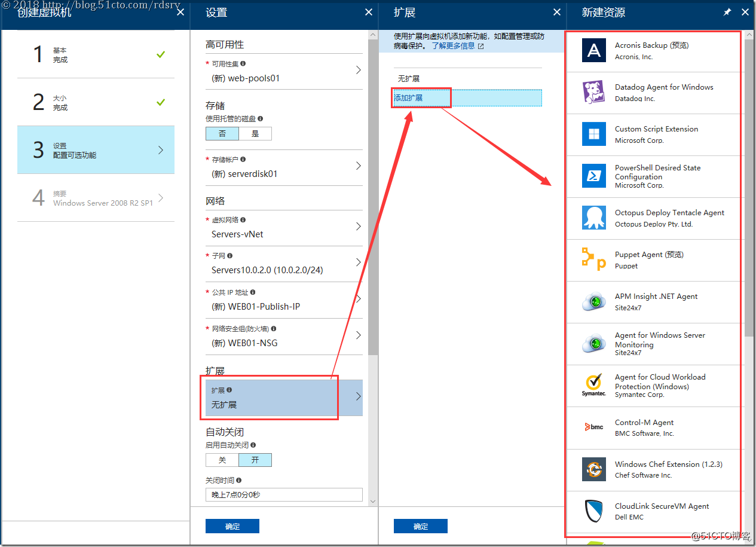Expand step 3 设置 chevron
This screenshot has height=547, width=756.
click(161, 150)
